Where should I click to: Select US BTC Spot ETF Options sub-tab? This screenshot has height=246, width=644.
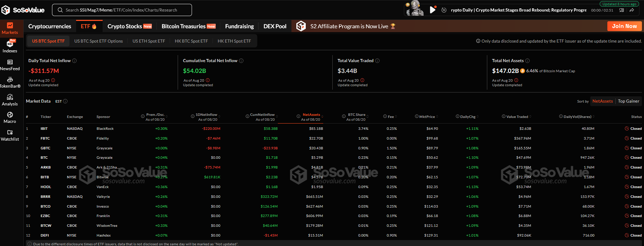point(98,41)
